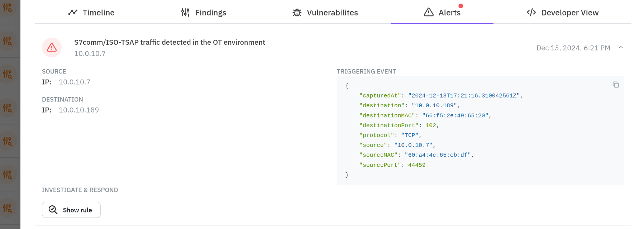Click the red notification dot on Alerts

[461, 6]
